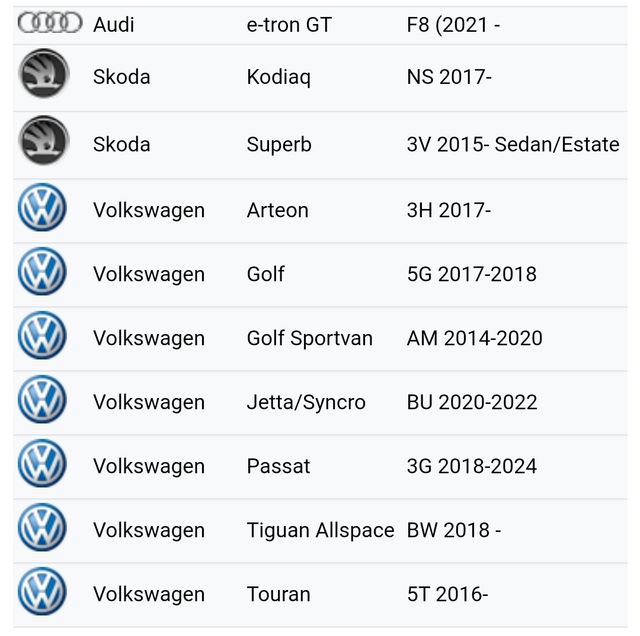Open the Superb model entry

click(x=279, y=144)
